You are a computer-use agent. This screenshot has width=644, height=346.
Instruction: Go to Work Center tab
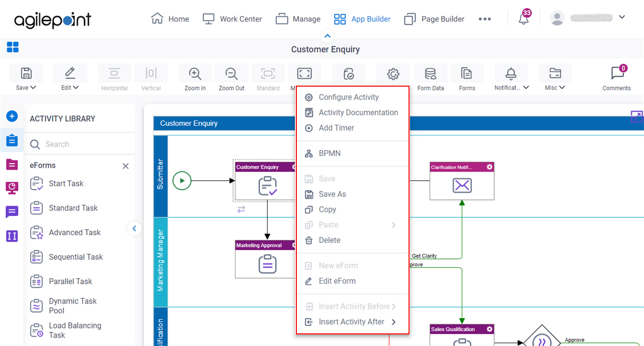click(232, 19)
